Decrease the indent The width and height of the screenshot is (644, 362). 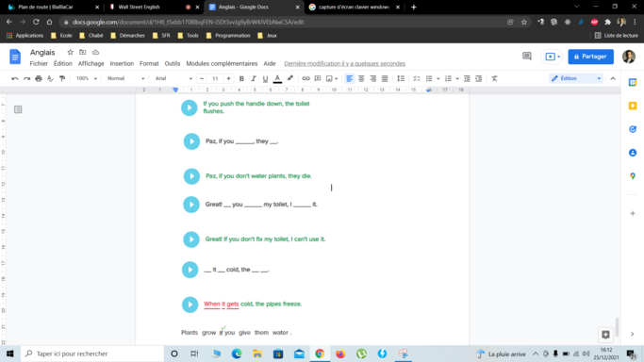tap(467, 78)
